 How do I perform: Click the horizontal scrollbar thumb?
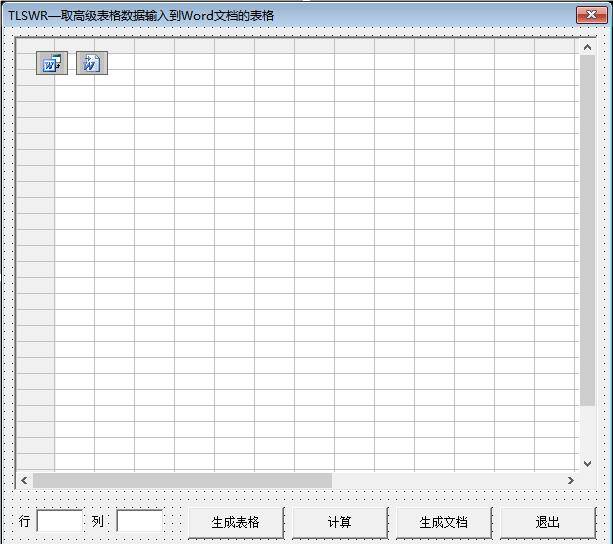pos(182,480)
